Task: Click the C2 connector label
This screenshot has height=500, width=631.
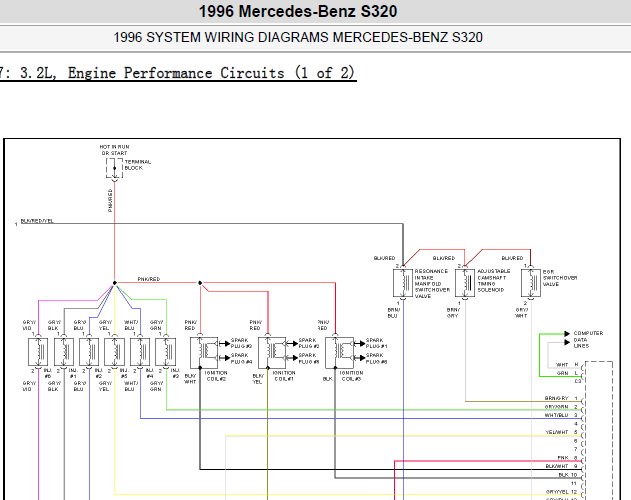Action: pyautogui.click(x=577, y=381)
